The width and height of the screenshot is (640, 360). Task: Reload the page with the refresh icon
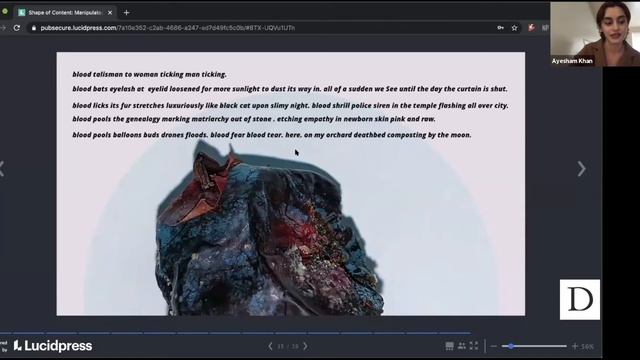(x=17, y=28)
